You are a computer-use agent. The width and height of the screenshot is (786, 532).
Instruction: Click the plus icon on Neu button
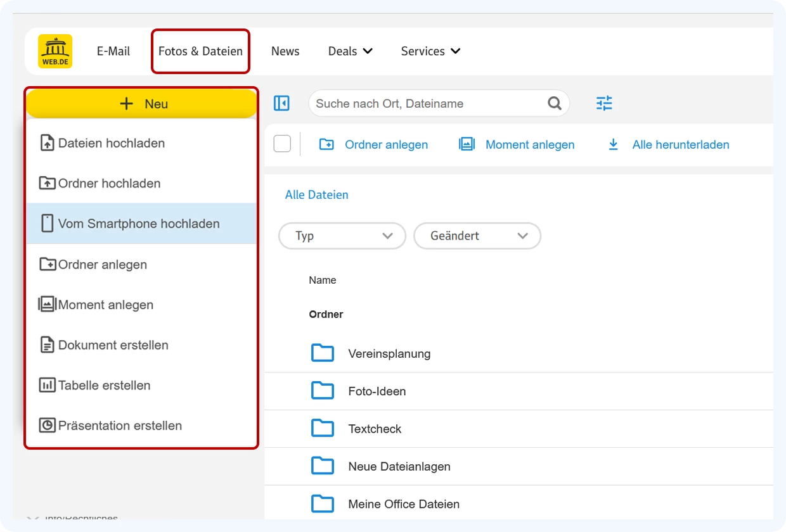coord(127,103)
